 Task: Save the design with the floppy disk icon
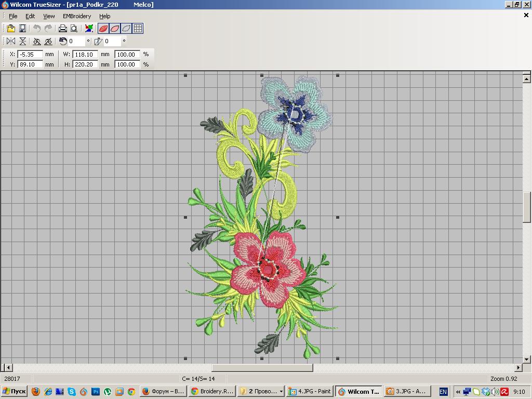coord(22,29)
